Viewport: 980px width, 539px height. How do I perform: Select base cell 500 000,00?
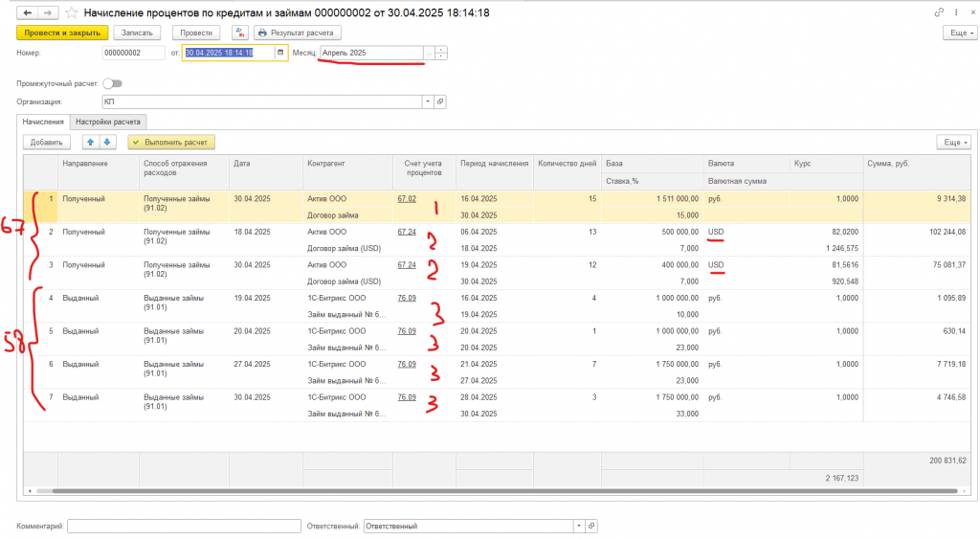coord(653,232)
